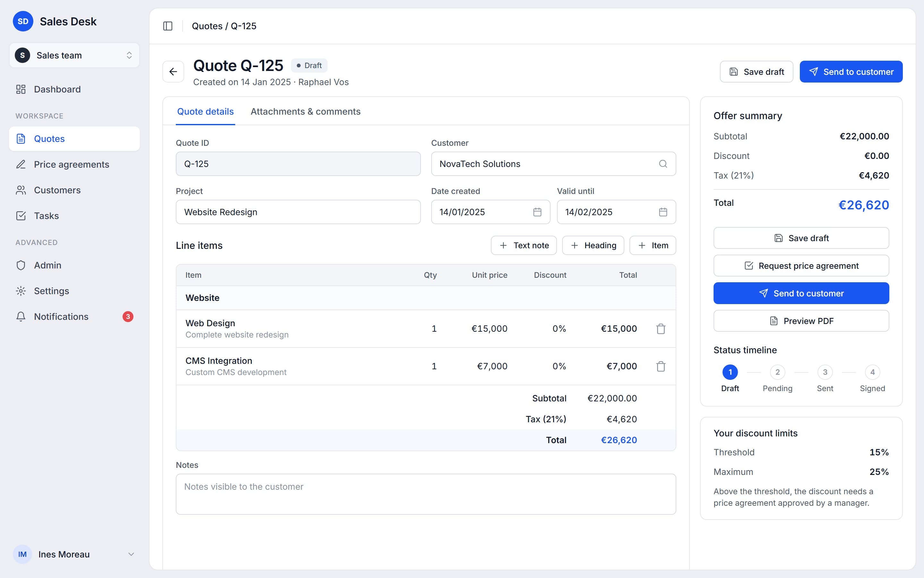Click the Project input field

[298, 212]
